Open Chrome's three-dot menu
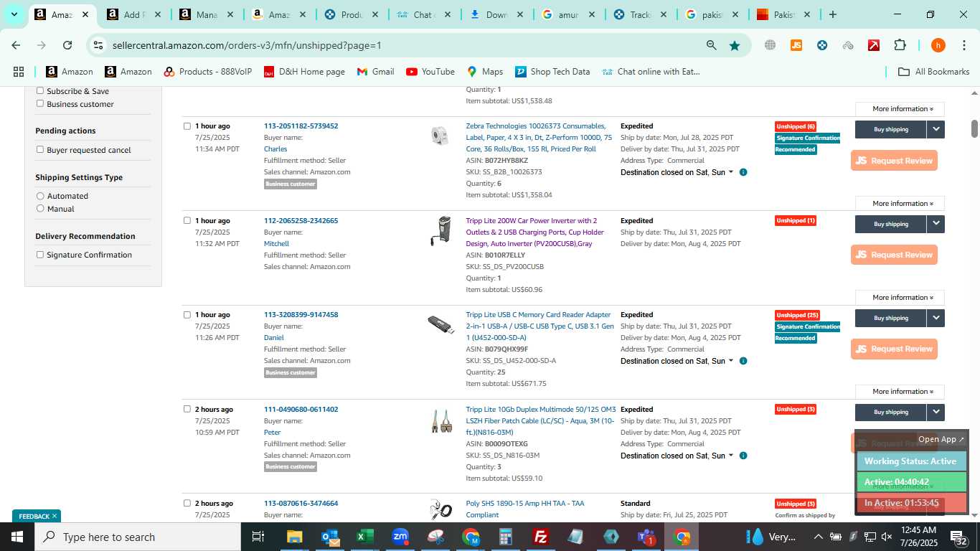 [963, 45]
